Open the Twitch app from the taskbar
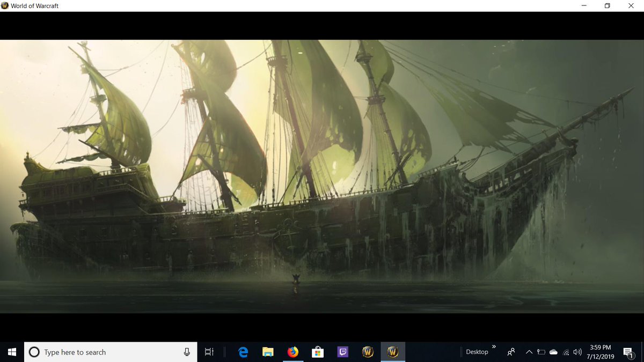 (343, 352)
